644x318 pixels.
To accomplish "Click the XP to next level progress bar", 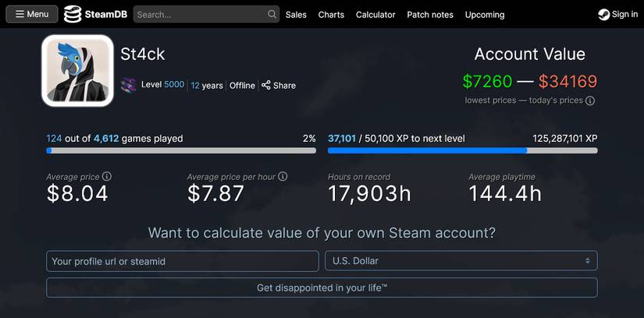I will tap(462, 150).
